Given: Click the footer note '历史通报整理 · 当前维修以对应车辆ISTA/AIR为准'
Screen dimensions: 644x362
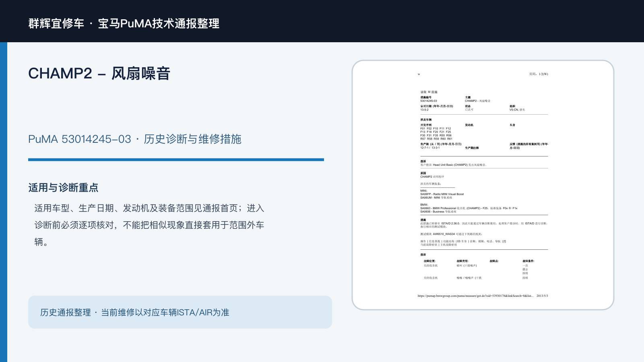Looking at the screenshot, I should pos(135,313).
